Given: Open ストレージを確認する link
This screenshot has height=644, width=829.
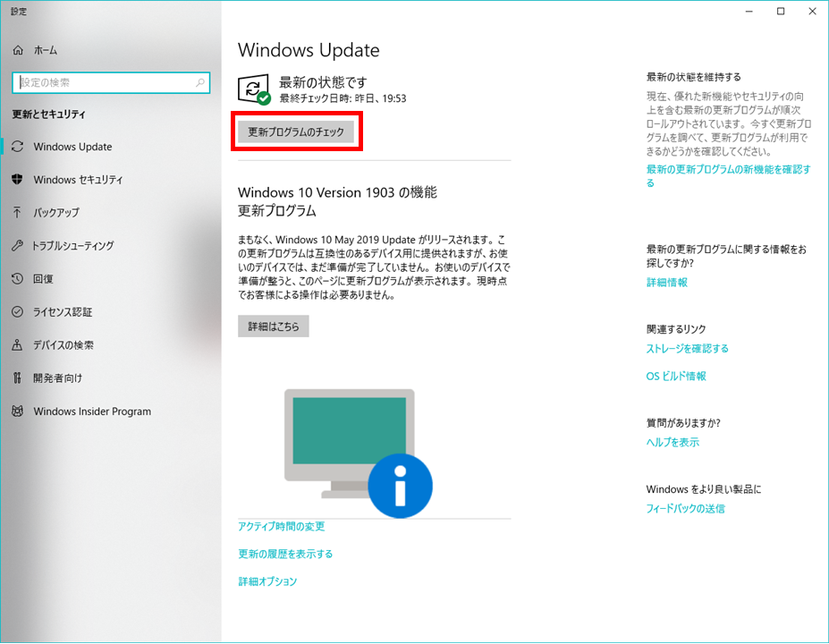Looking at the screenshot, I should [x=688, y=349].
